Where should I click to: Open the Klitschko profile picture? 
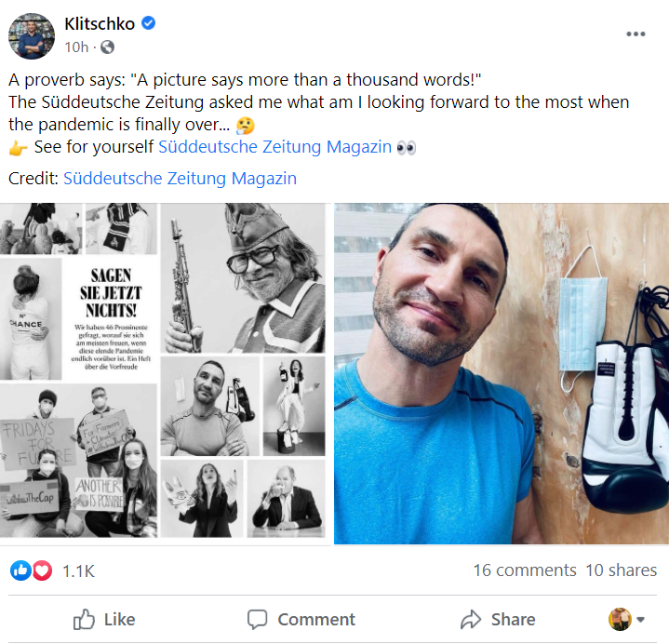[32, 36]
